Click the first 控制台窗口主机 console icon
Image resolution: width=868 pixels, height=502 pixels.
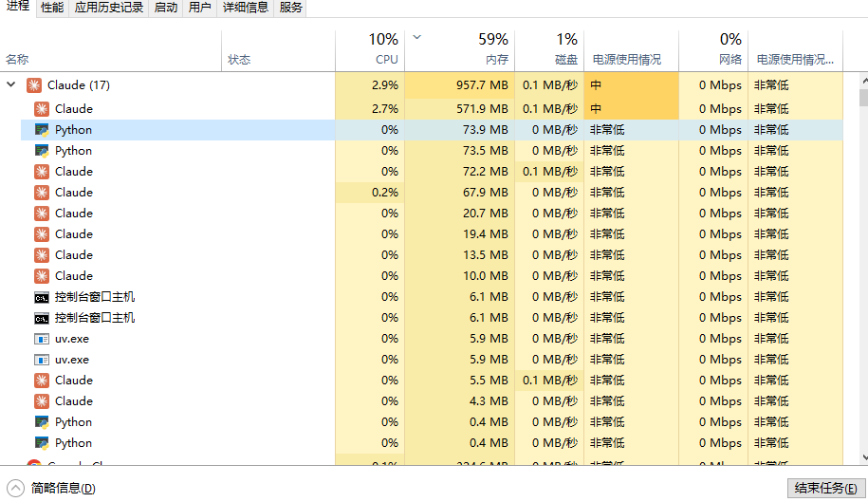coord(42,296)
